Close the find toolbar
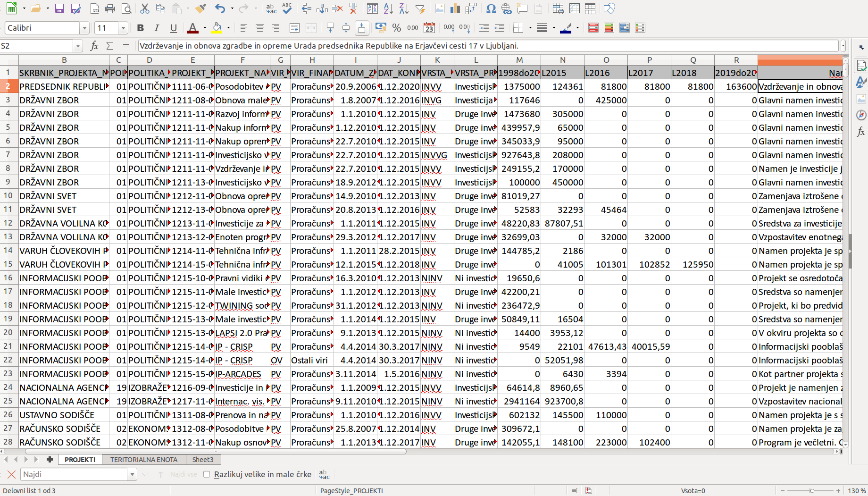The width and height of the screenshot is (868, 496). tap(11, 474)
